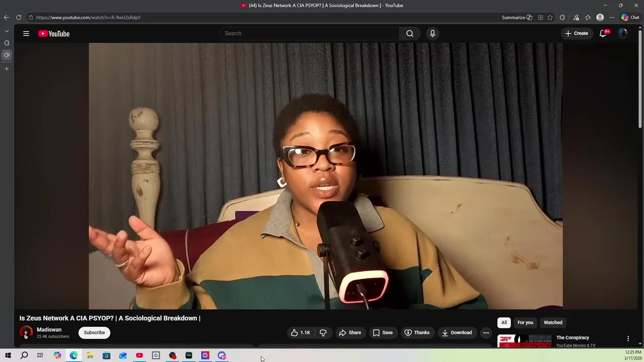This screenshot has height=362, width=644.
Task: Open Outlook from the taskbar
Action: [x=123, y=355]
